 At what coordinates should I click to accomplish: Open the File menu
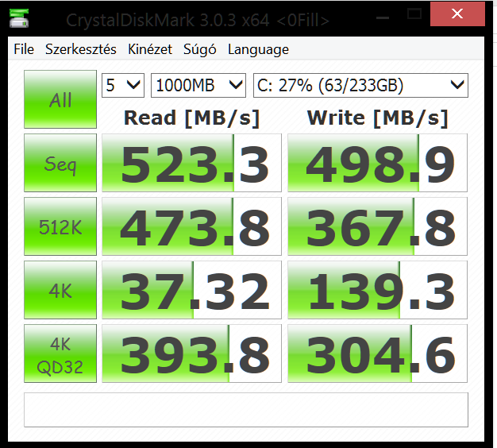24,49
